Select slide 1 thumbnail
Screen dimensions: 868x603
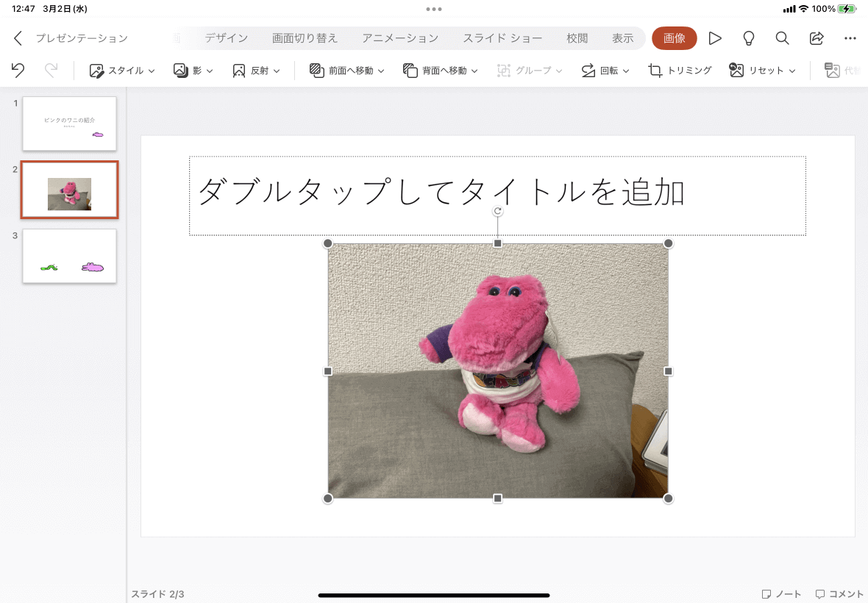(x=69, y=124)
